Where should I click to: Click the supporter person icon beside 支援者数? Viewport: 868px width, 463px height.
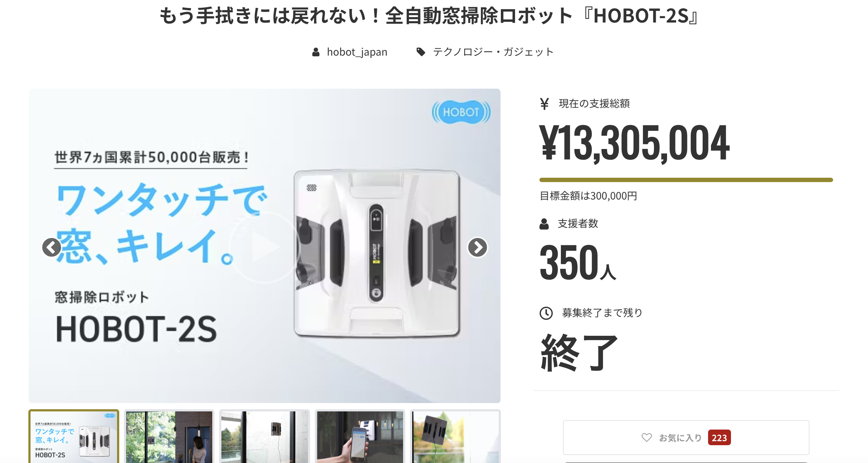(544, 224)
